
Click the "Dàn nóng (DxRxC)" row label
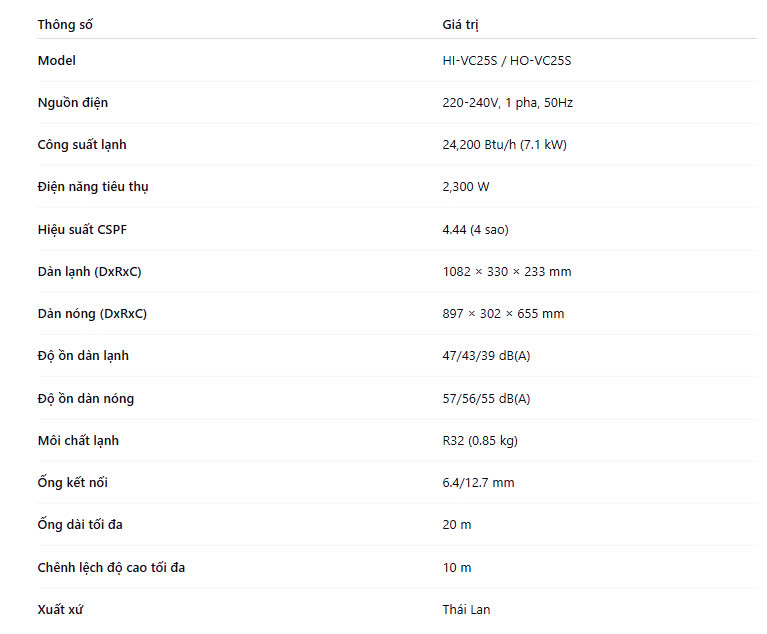pos(92,314)
